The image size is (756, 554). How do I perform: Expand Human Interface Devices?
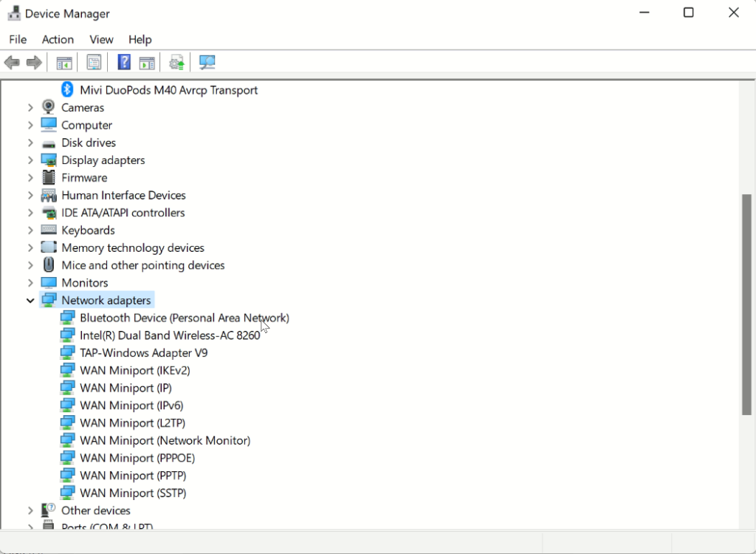30,195
